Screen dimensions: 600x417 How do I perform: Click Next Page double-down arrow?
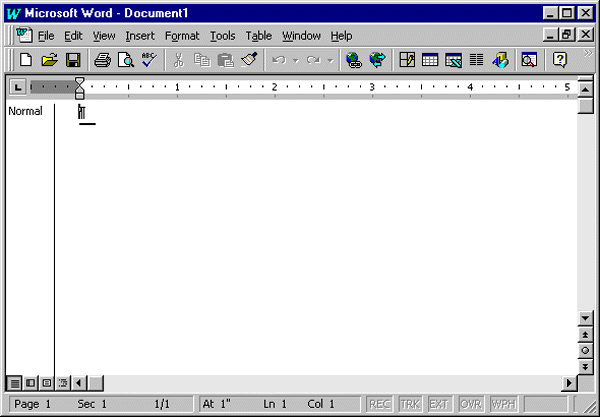(x=585, y=367)
